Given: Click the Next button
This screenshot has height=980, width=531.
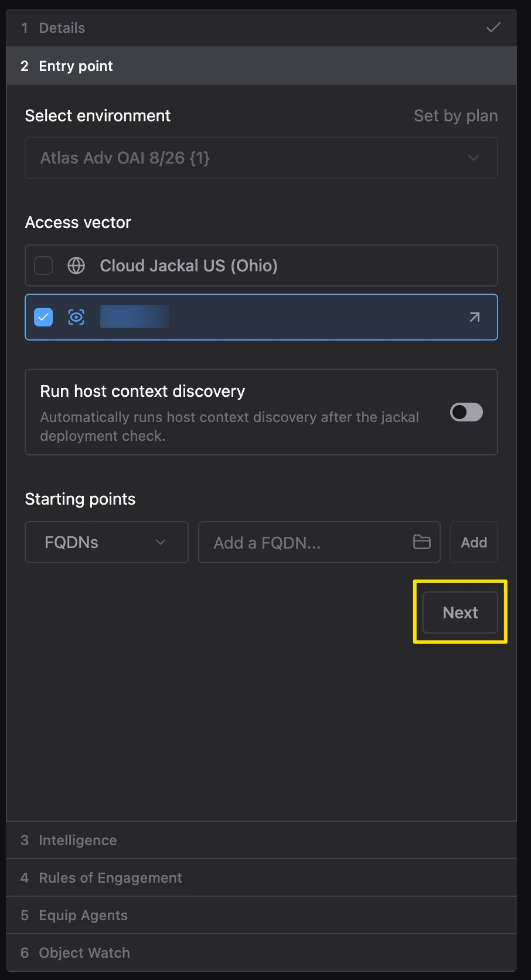Looking at the screenshot, I should point(460,612).
